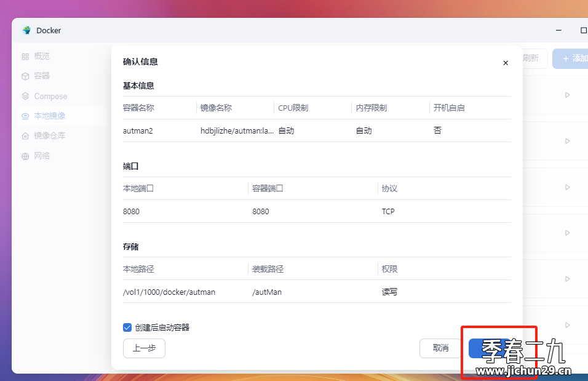Image resolution: width=588 pixels, height=381 pixels.
Task: Click the 开机自启 column header
Action: pyautogui.click(x=449, y=108)
